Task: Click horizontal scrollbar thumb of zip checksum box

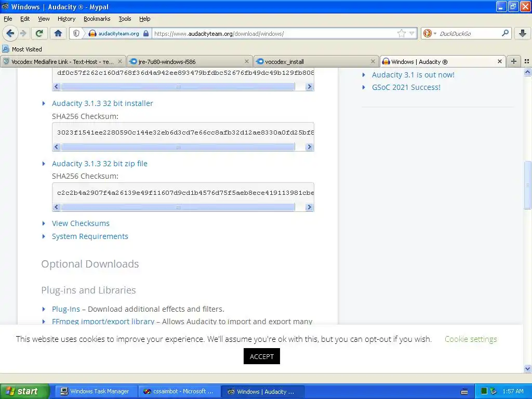Action: 178,207
